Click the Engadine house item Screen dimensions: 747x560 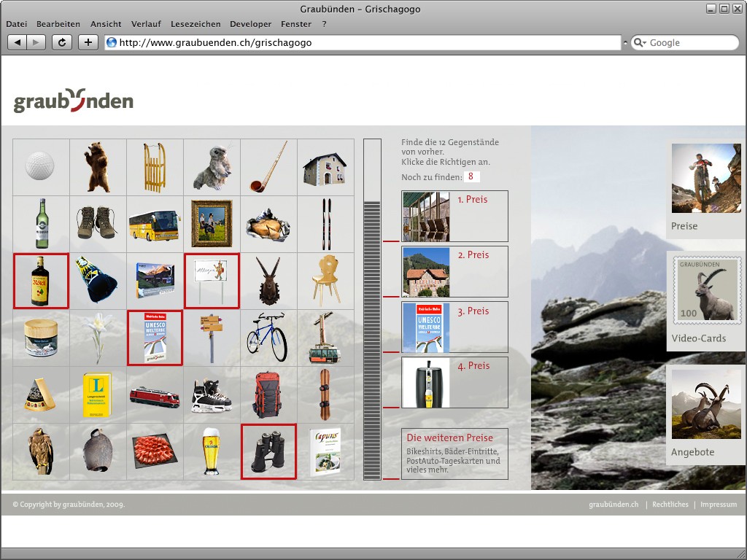click(x=325, y=169)
